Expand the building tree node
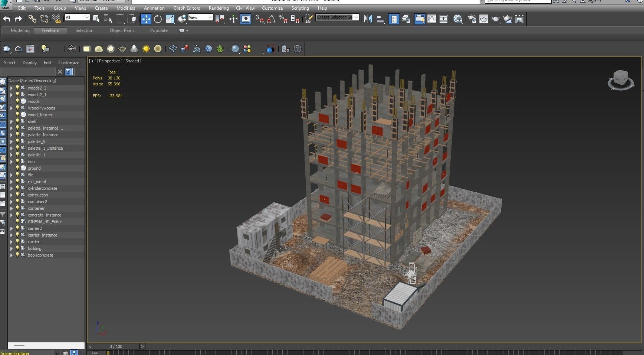The height and width of the screenshot is (355, 644). point(11,248)
